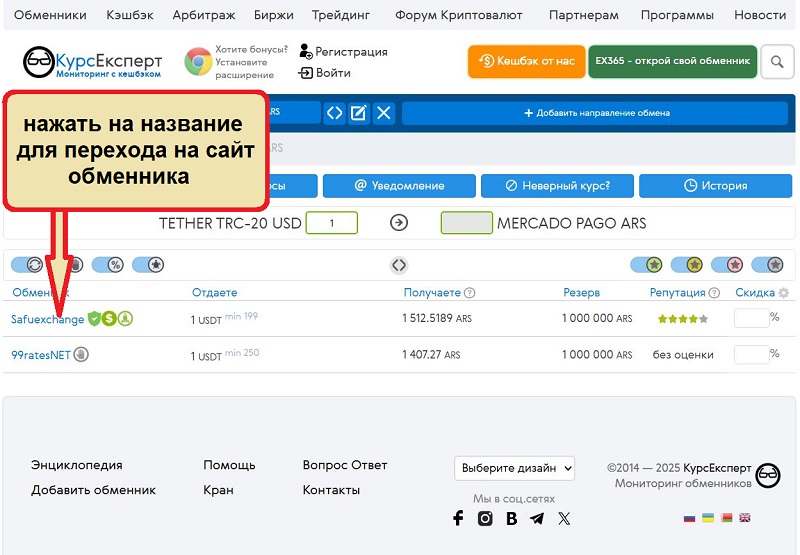Open Добавить обменник footer link
This screenshot has width=800, height=555.
pyautogui.click(x=93, y=490)
